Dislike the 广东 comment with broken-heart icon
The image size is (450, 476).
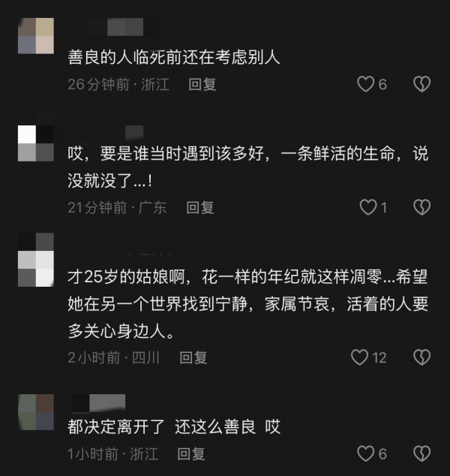pyautogui.click(x=421, y=207)
